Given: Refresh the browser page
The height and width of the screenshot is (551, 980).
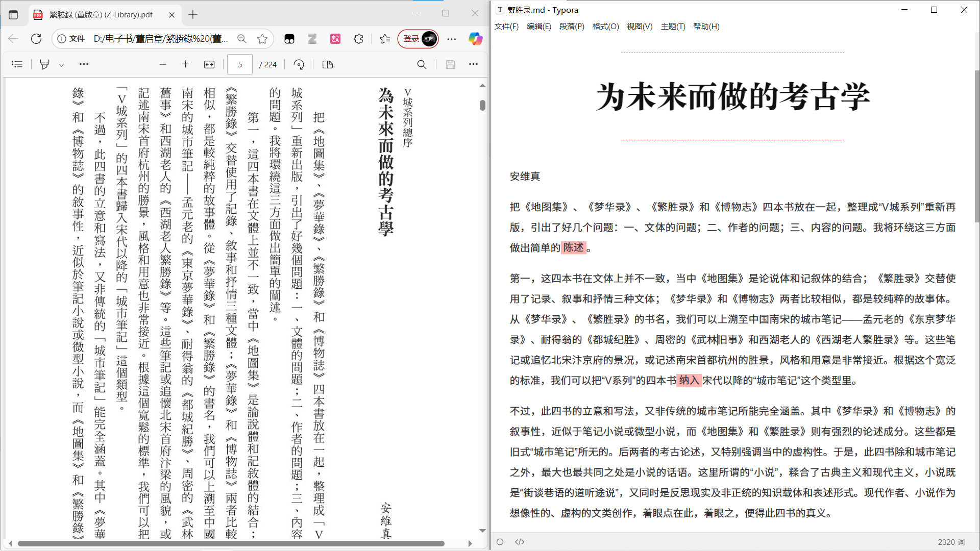Looking at the screenshot, I should point(36,39).
